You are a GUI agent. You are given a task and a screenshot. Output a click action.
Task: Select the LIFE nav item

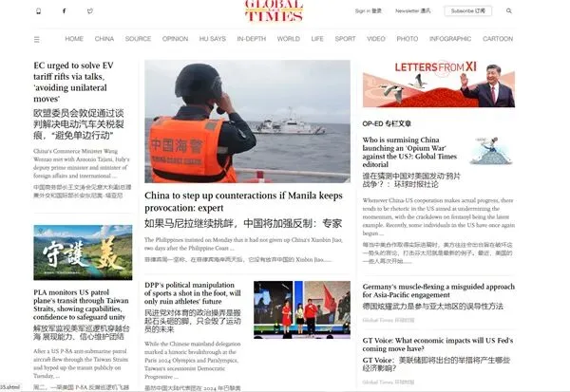(x=317, y=39)
